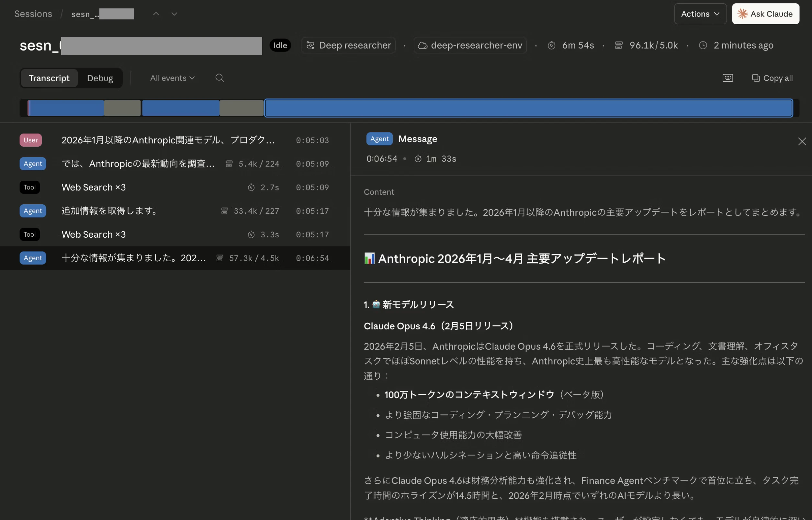Go to previous session with up chevron

tap(156, 14)
